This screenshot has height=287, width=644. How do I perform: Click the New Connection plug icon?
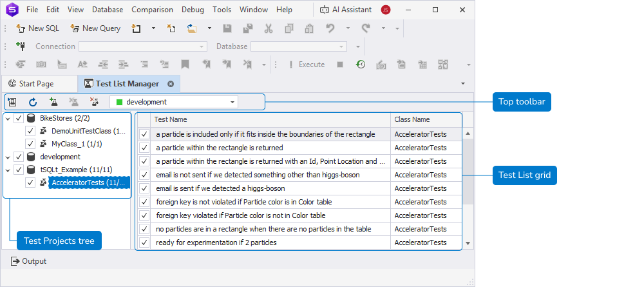coord(21,46)
